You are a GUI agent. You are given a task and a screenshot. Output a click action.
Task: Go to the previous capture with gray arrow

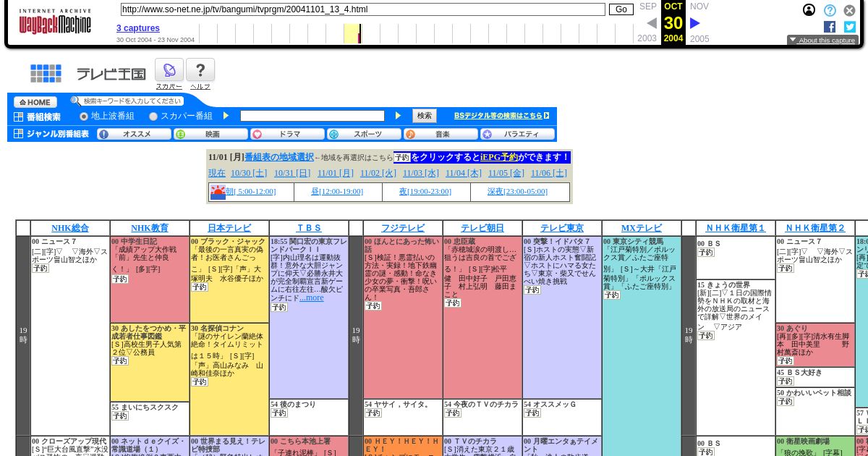coord(652,23)
